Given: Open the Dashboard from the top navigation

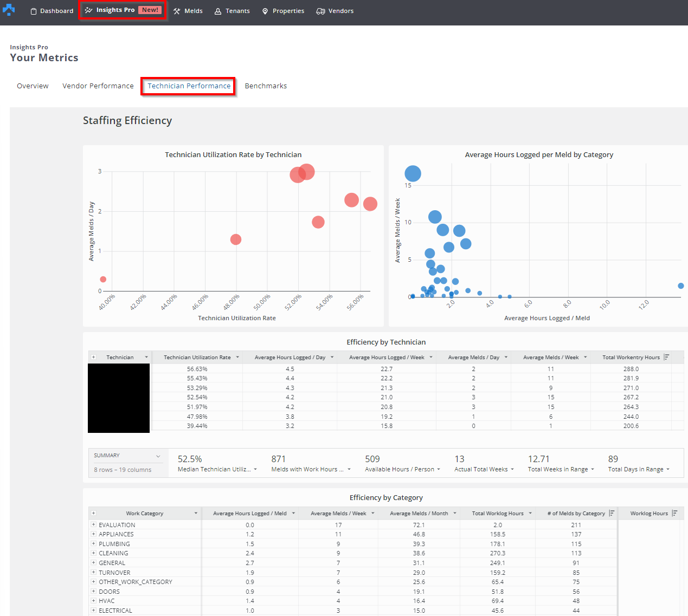Looking at the screenshot, I should (52, 11).
